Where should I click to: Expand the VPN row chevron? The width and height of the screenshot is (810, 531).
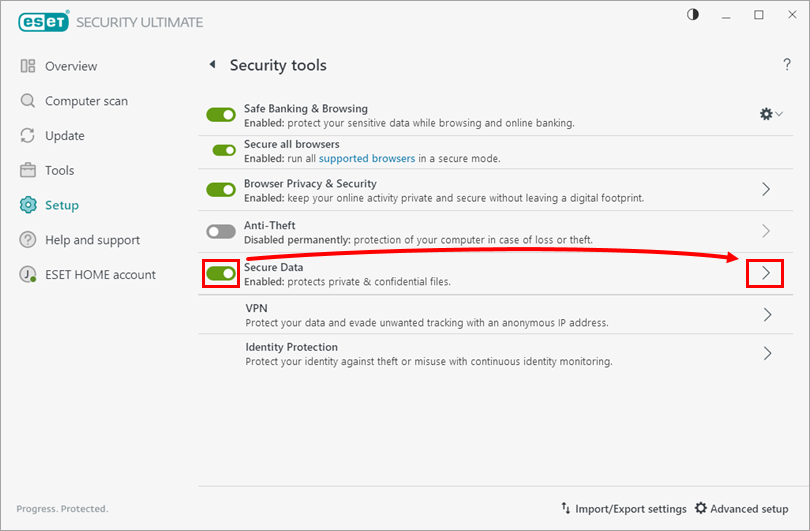click(x=767, y=314)
